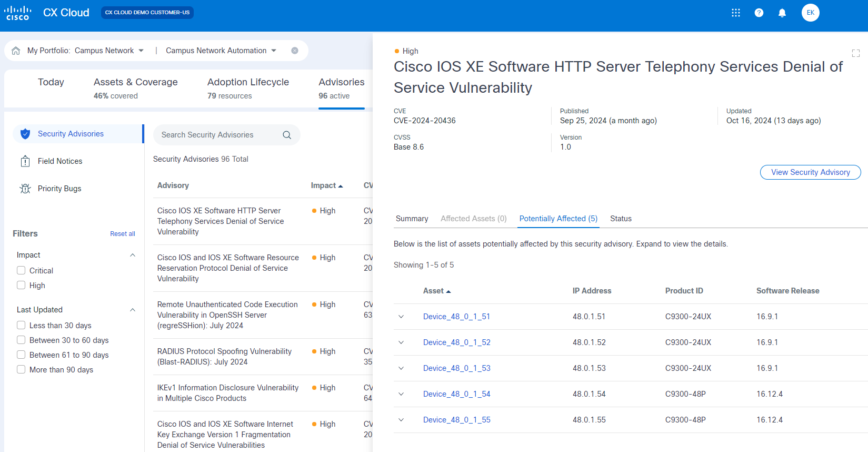Image resolution: width=868 pixels, height=452 pixels.
Task: Open the Resource Reservation Protocol advisory row
Action: 263,268
